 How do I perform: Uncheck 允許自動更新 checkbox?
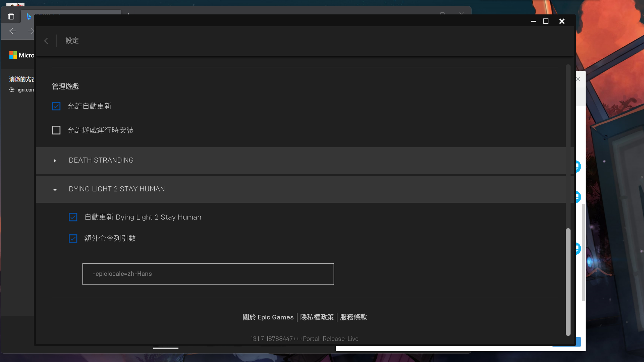[x=56, y=106]
